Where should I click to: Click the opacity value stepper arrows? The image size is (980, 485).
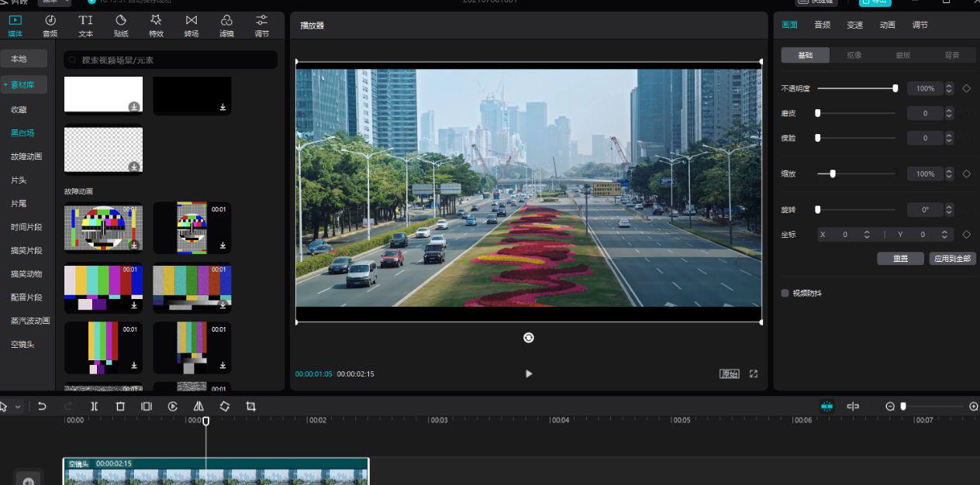tap(949, 88)
